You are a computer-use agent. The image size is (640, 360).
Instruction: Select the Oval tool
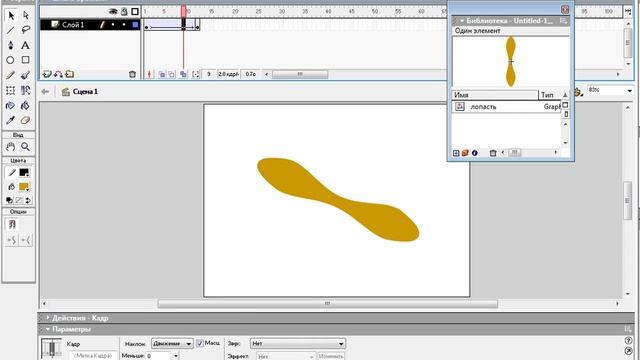tap(10, 60)
